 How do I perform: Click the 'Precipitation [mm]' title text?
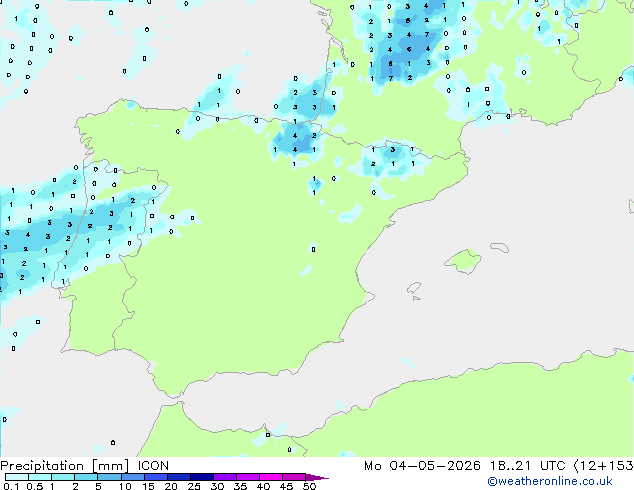coord(64,466)
